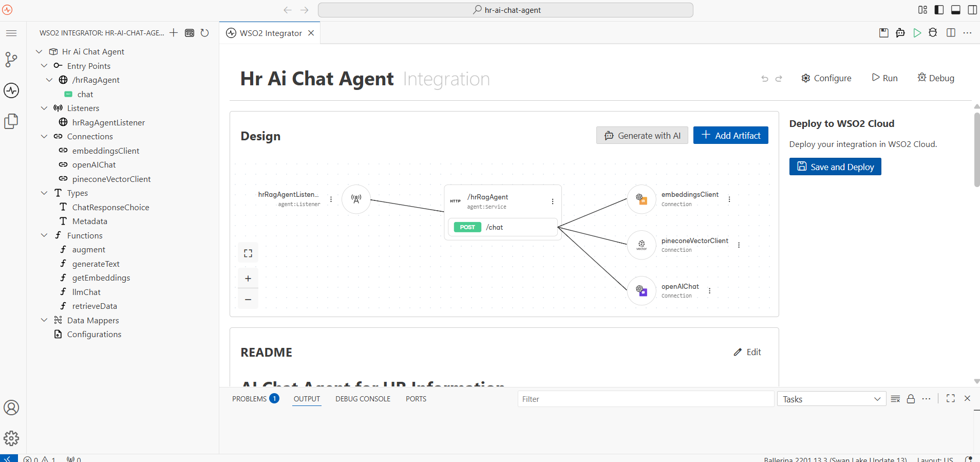
Task: Click the refresh icon in sidebar header
Action: click(x=204, y=33)
